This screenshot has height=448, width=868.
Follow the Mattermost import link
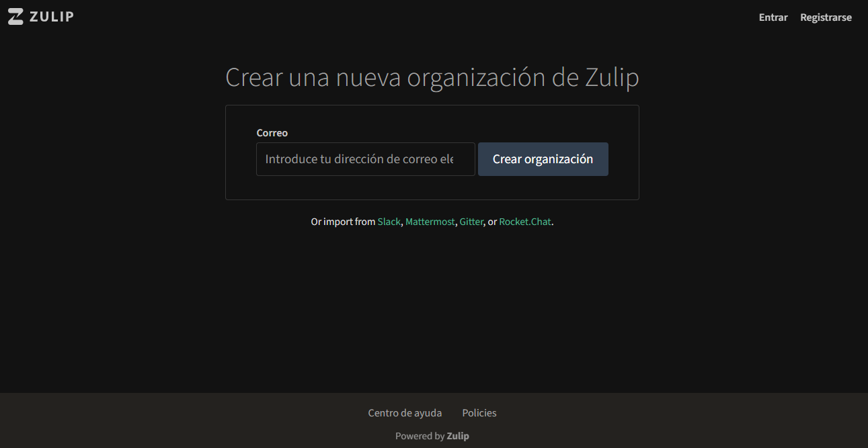pyautogui.click(x=430, y=222)
